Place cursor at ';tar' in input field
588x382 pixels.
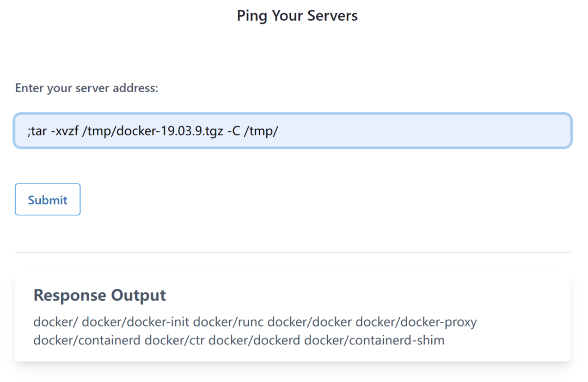point(37,131)
